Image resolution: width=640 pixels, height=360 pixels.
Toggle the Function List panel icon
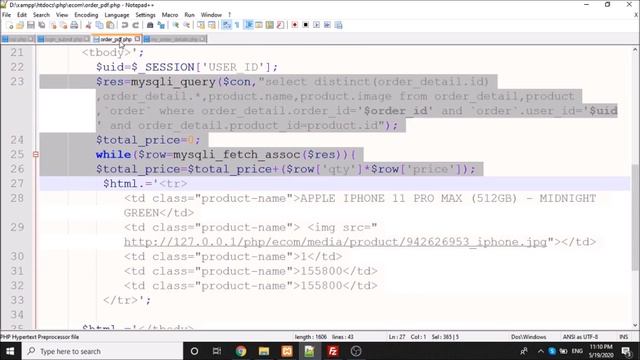pos(280,25)
